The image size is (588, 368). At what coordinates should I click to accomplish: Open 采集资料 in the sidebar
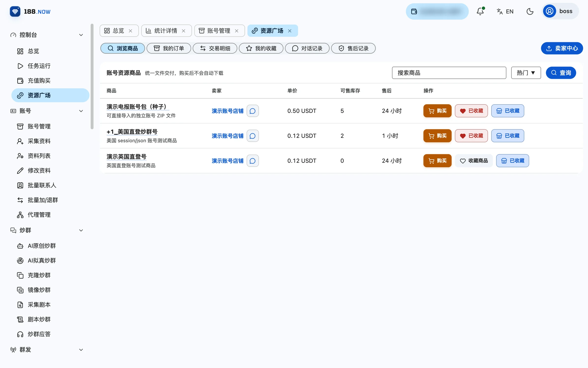pos(50,141)
